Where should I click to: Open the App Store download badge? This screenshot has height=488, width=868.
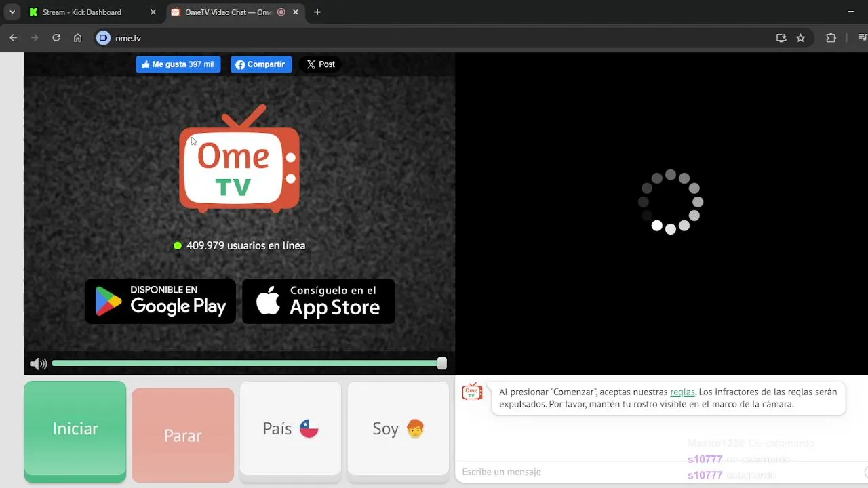coord(318,301)
